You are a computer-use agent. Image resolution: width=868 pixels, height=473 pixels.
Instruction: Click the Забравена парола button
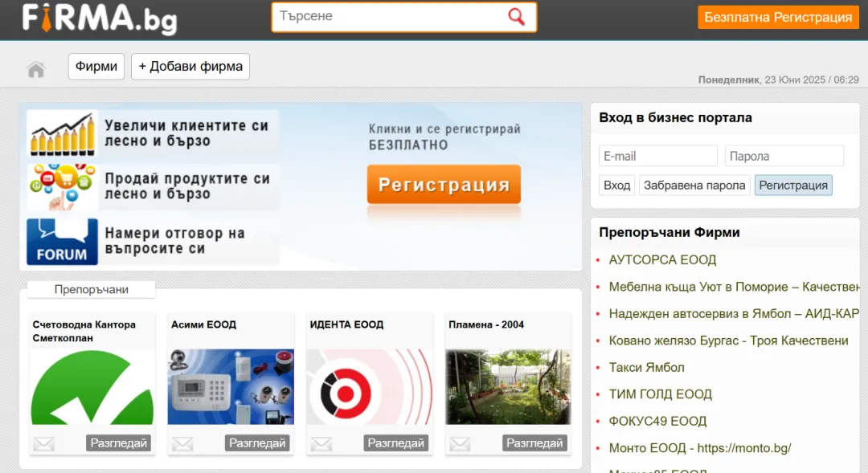[x=694, y=186]
